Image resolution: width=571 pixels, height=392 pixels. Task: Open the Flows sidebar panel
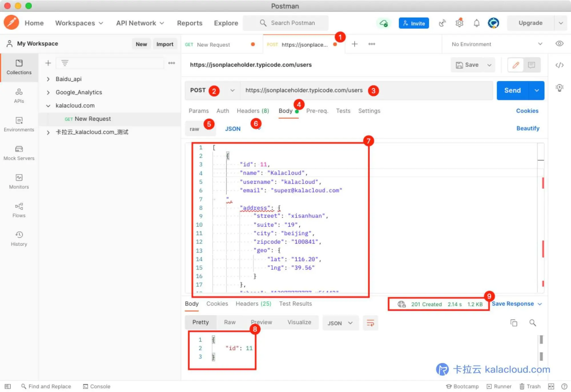[19, 210]
